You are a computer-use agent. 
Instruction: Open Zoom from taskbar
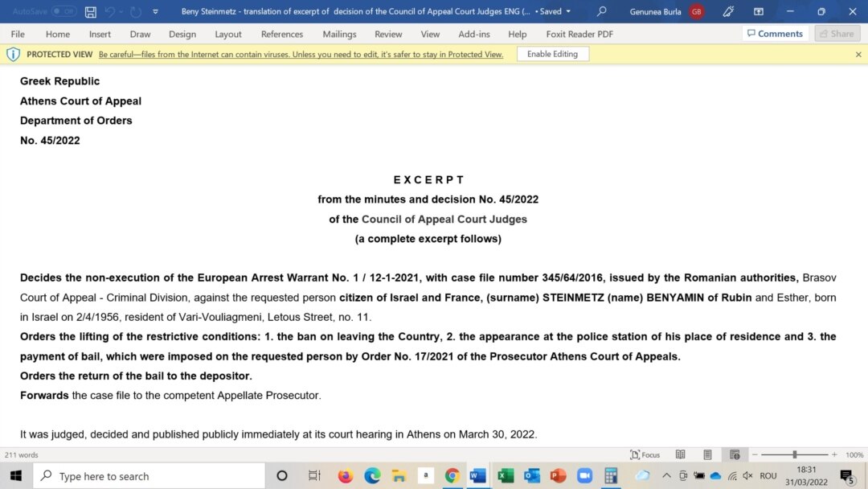[x=584, y=475]
